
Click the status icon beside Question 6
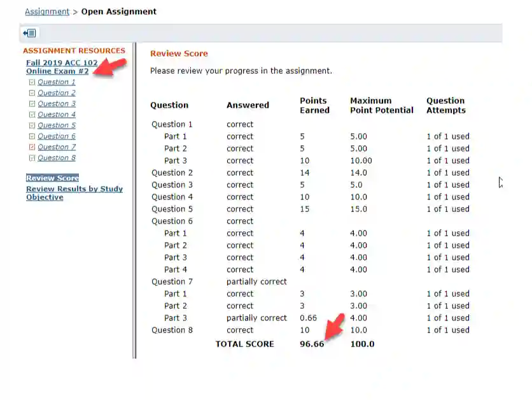click(32, 136)
